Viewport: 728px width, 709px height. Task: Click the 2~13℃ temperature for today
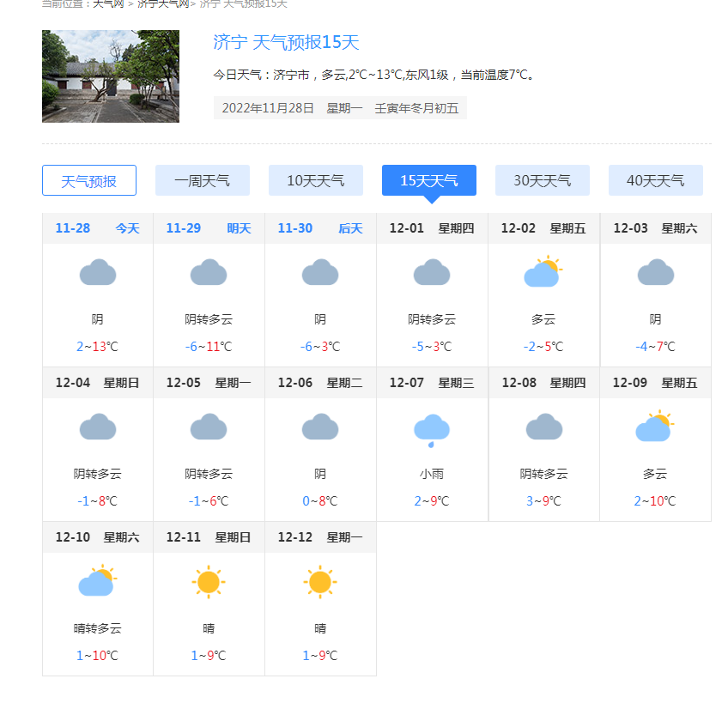tap(98, 347)
